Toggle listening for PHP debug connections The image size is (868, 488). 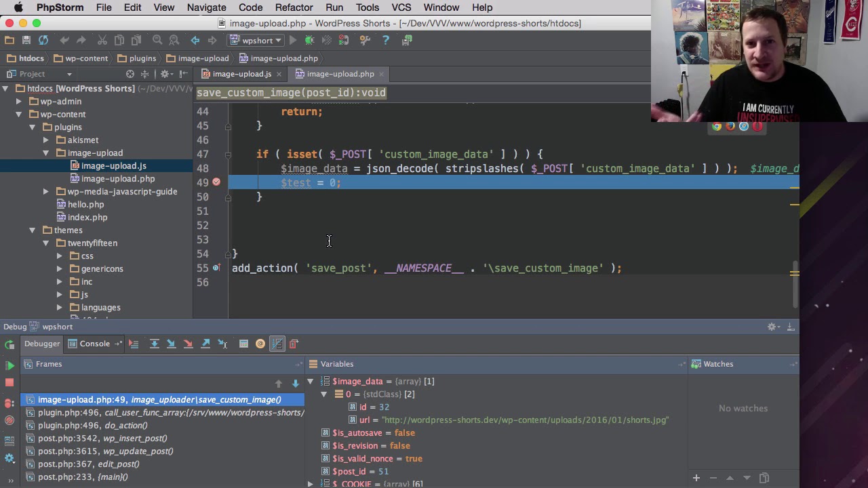(x=344, y=41)
